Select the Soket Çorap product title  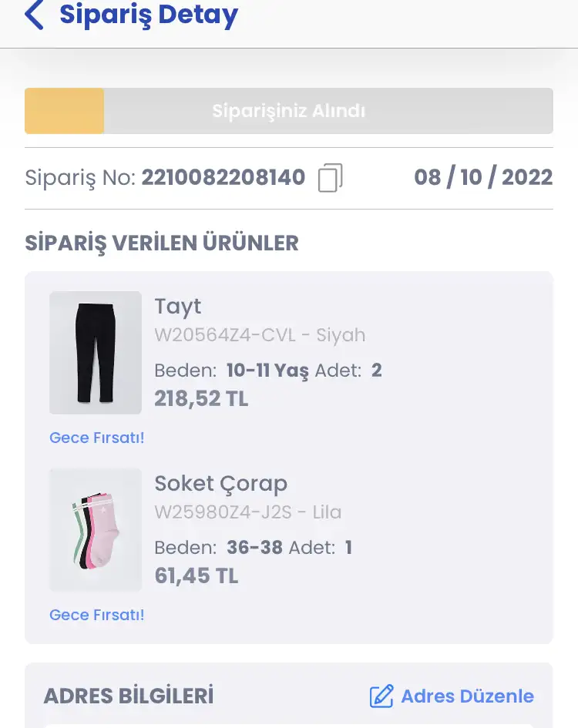(x=220, y=484)
